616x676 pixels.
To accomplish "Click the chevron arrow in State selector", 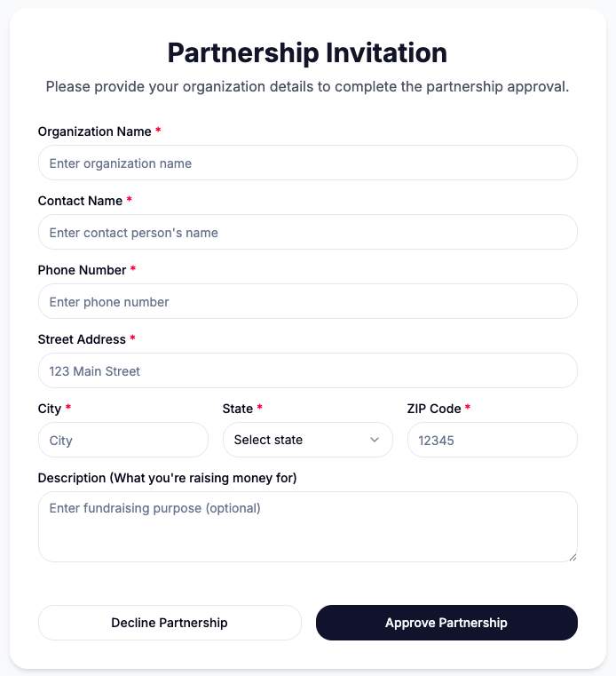I will [375, 441].
